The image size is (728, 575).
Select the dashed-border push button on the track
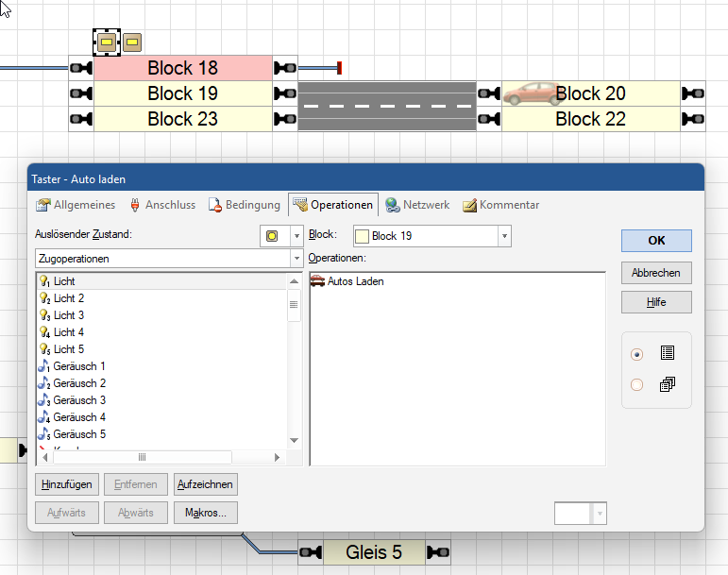107,42
